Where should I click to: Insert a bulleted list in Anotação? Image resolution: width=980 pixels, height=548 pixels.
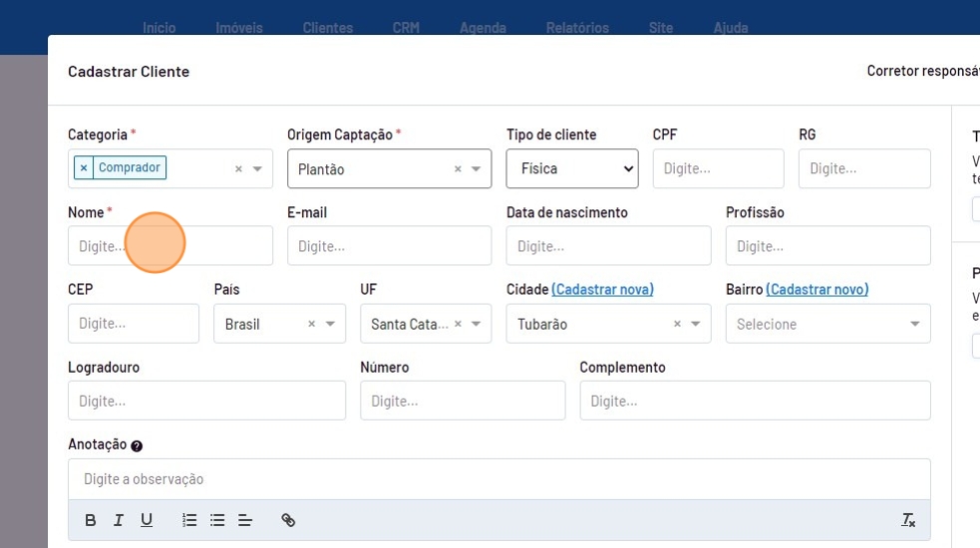point(217,520)
